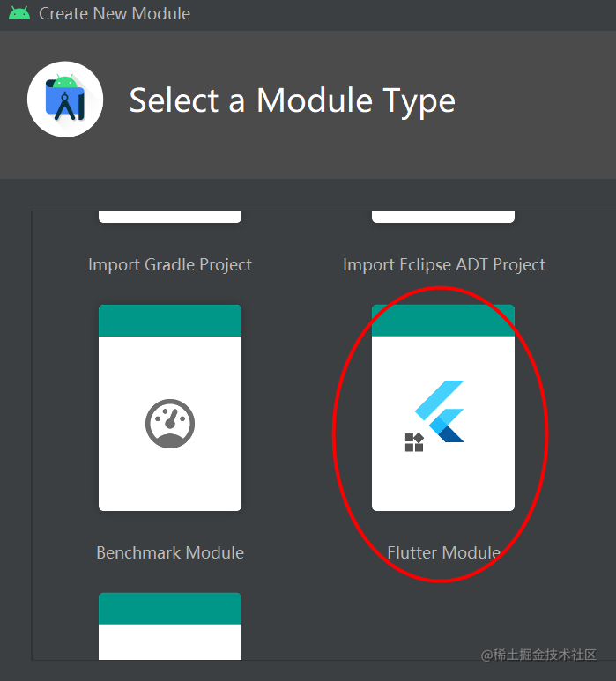Click the Flutter Module label

443,553
